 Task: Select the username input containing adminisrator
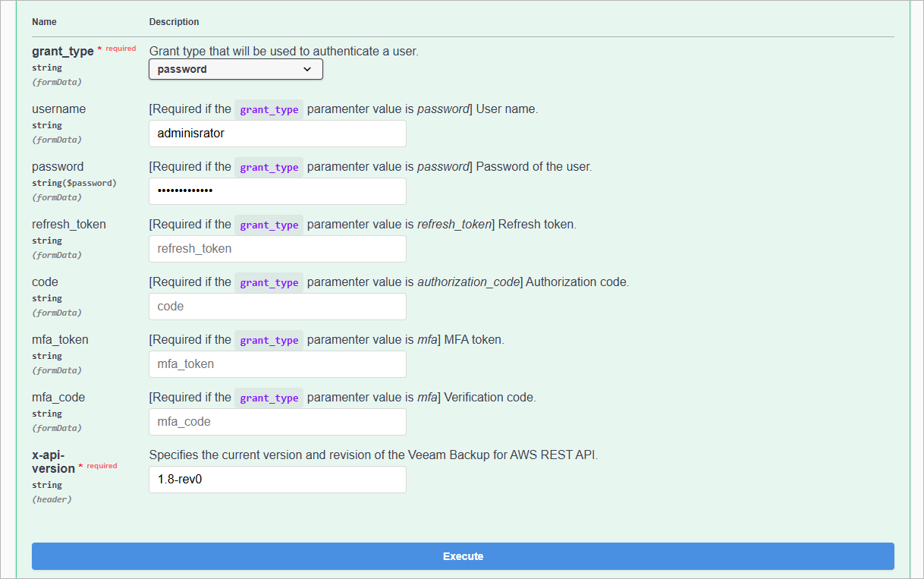[x=277, y=134]
